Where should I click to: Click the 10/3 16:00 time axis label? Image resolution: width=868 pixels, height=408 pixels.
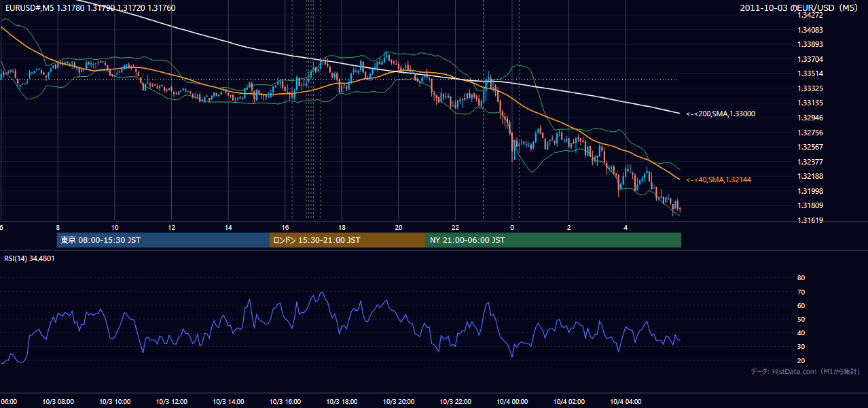[285, 402]
